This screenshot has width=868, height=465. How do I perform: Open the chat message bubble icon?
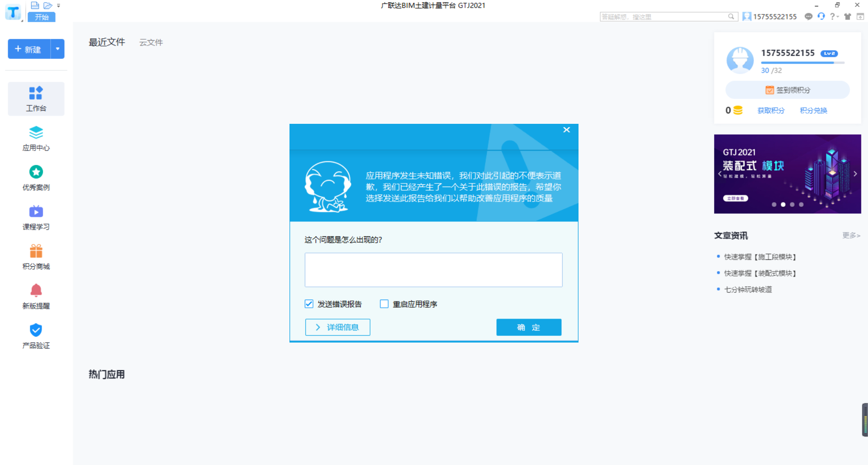pyautogui.click(x=809, y=17)
